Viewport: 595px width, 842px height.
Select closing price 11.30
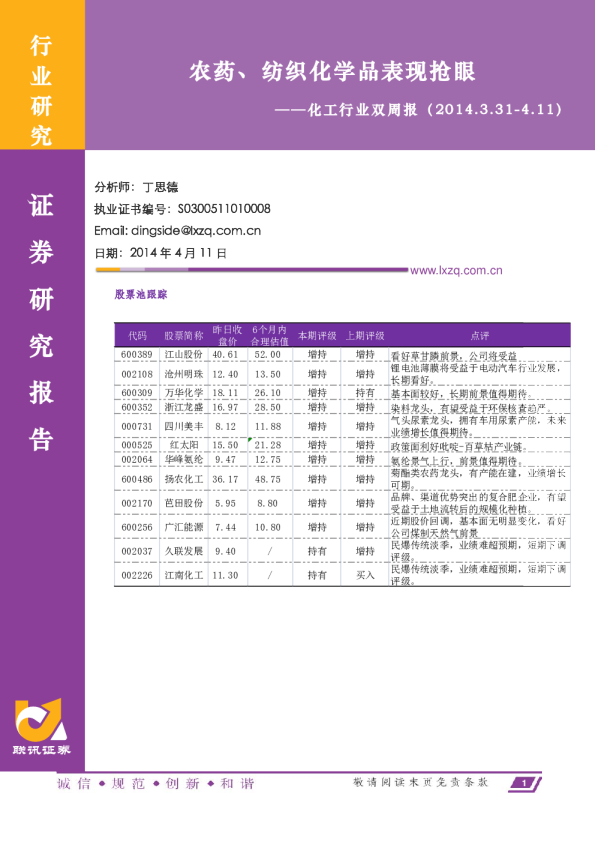click(225, 575)
